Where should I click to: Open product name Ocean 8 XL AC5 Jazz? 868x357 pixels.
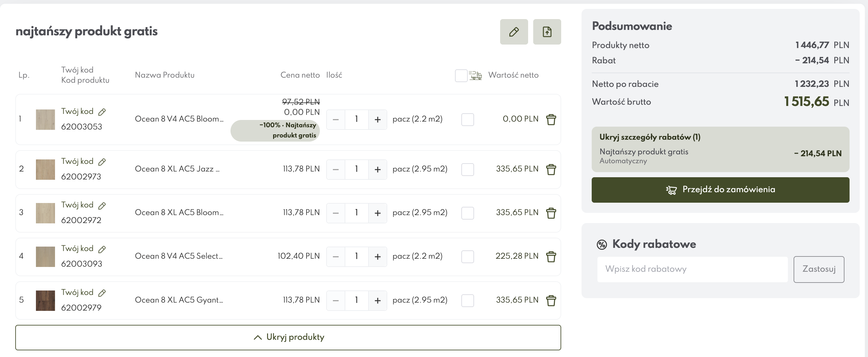[177, 169]
